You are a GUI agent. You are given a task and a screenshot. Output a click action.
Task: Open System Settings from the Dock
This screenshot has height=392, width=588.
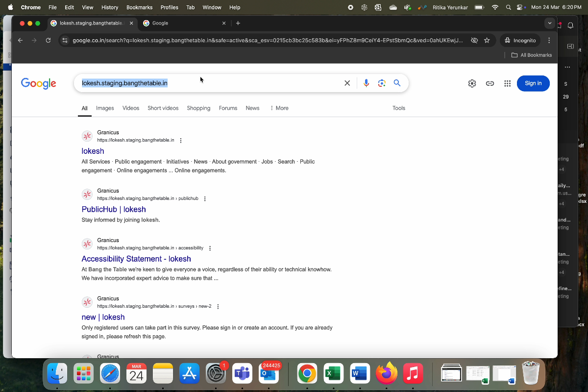coord(216,374)
